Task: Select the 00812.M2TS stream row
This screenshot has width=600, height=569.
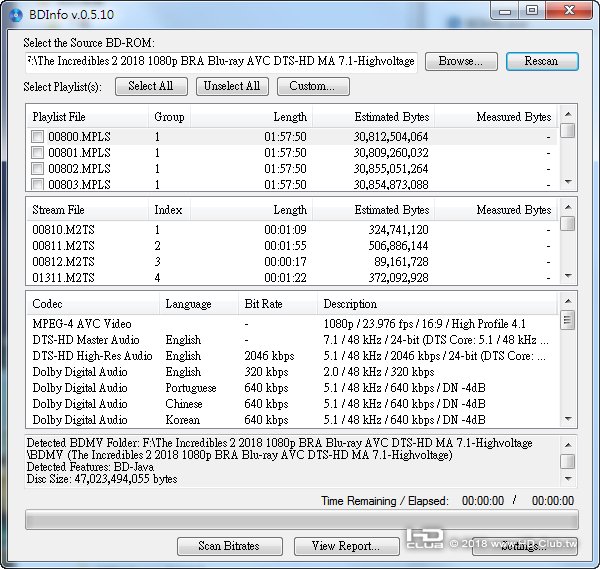Action: [292, 262]
